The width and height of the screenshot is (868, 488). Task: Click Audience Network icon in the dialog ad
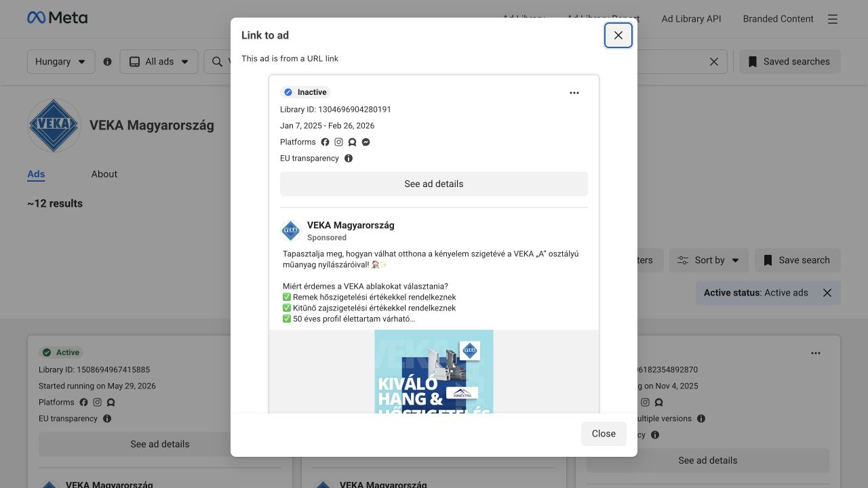click(352, 142)
